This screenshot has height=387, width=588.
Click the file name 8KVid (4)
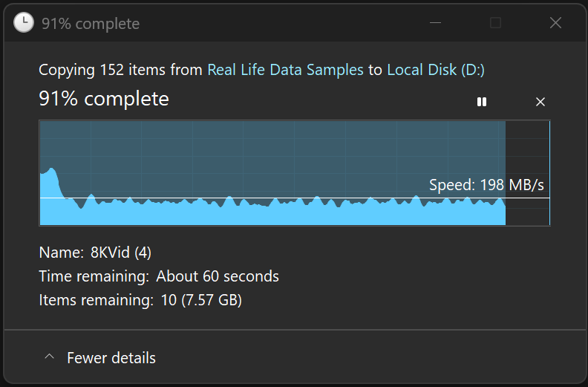121,253
